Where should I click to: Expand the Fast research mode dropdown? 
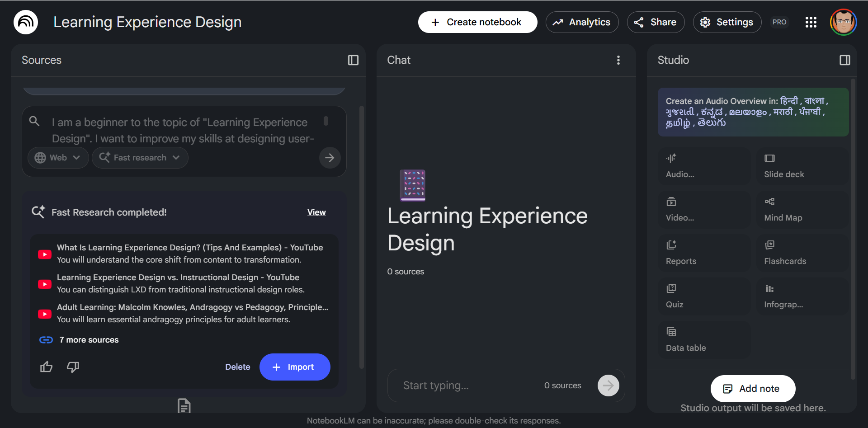pyautogui.click(x=140, y=158)
